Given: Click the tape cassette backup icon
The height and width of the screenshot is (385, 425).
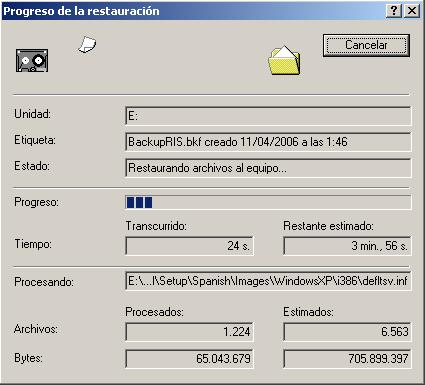Looking at the screenshot, I should point(32,60).
